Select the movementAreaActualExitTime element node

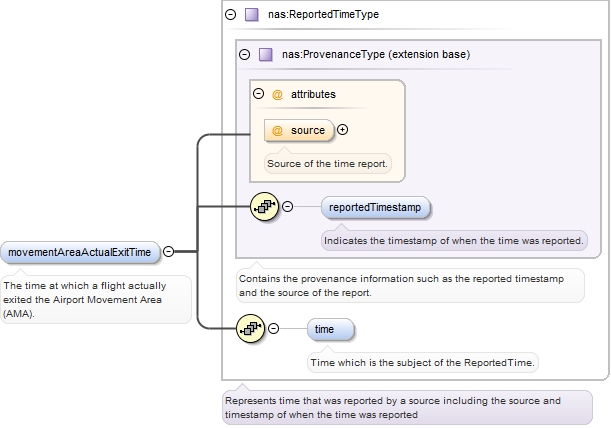click(79, 252)
